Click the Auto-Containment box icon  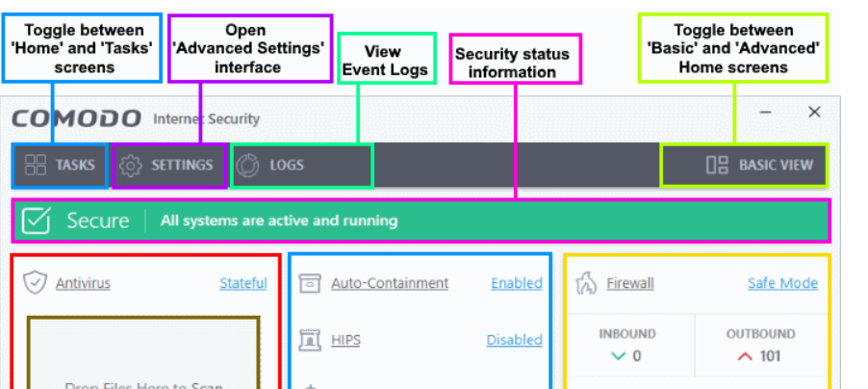[309, 283]
